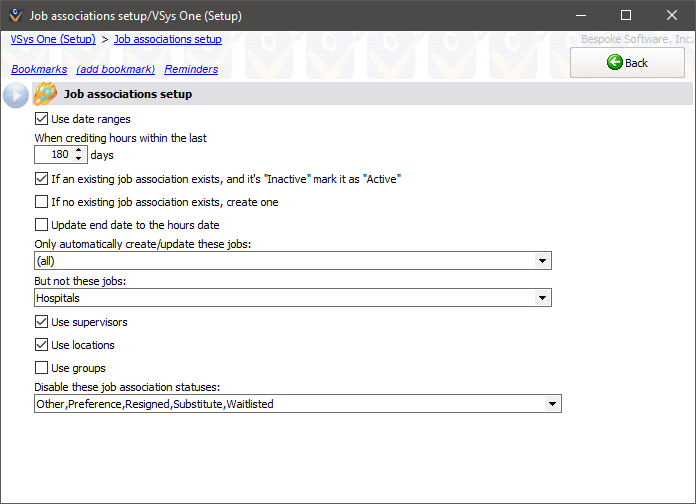Go to VSys One (Setup) breadcrumb link
Image resolution: width=696 pixels, height=504 pixels.
pyautogui.click(x=53, y=39)
